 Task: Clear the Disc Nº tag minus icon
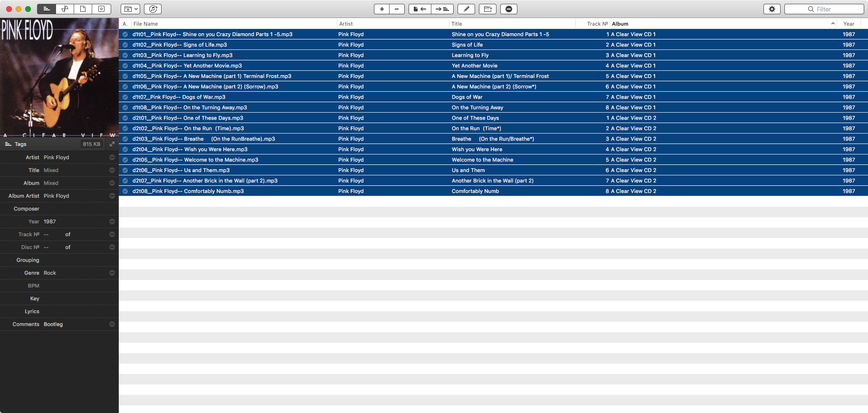tap(112, 247)
